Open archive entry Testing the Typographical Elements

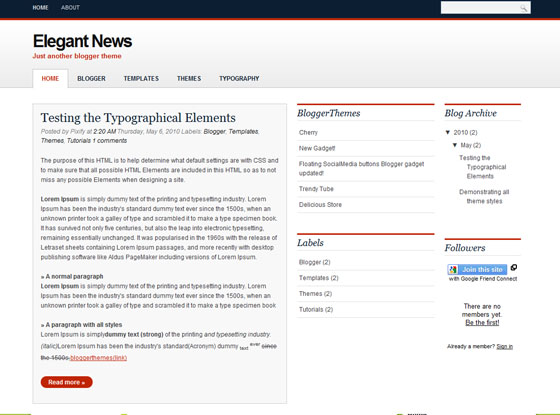tap(482, 167)
